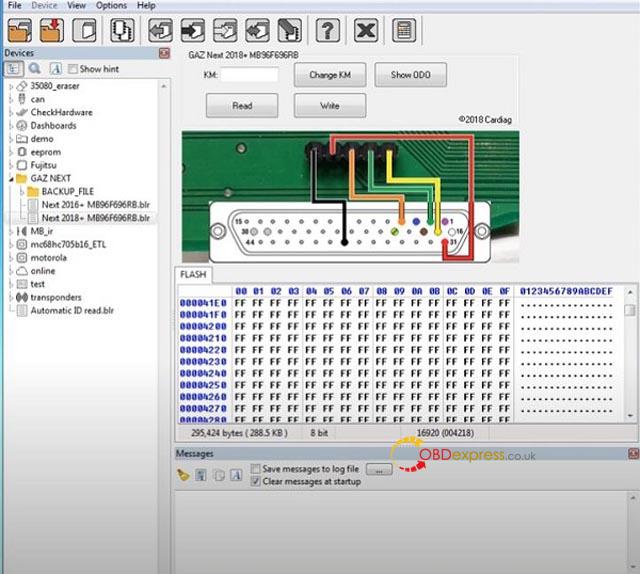The height and width of the screenshot is (574, 640).
Task: Click the Read button
Action: click(x=242, y=106)
